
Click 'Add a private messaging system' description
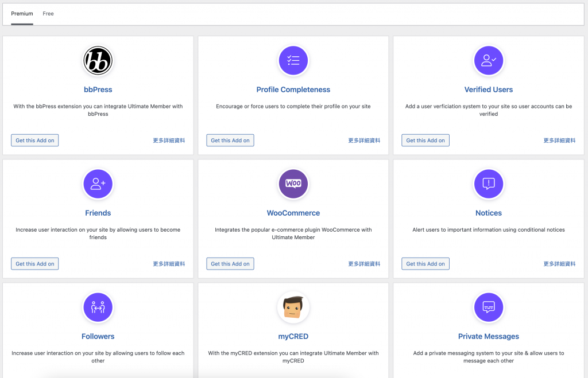(489, 357)
